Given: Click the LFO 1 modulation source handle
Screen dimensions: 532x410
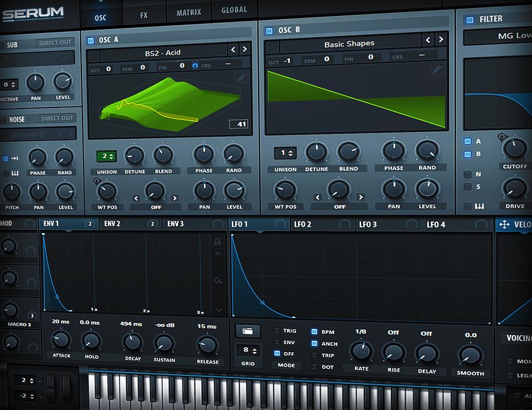Looking at the screenshot, I should (x=280, y=224).
